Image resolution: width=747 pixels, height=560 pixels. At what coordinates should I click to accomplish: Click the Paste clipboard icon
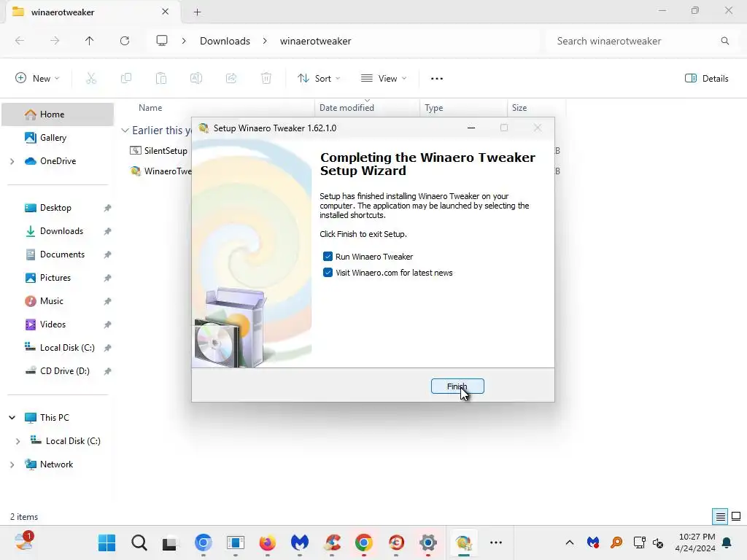[x=161, y=79]
